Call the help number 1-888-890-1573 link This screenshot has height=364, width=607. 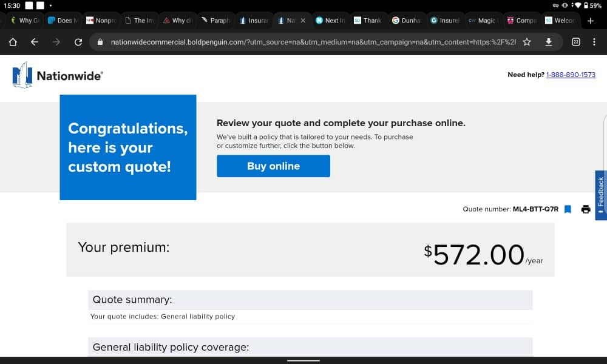point(571,75)
